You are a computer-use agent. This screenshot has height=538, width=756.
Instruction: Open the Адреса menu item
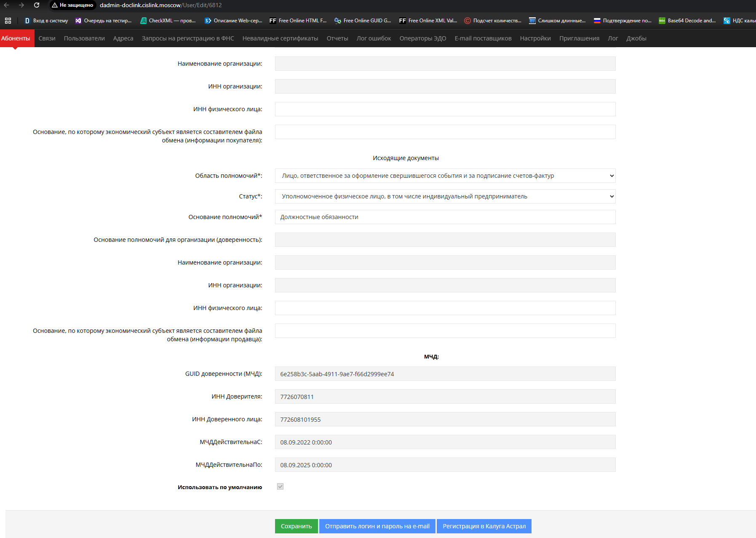point(123,38)
